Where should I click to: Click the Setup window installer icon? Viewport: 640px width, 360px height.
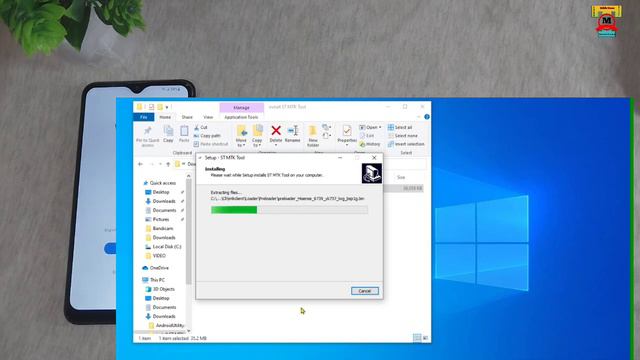coord(371,173)
